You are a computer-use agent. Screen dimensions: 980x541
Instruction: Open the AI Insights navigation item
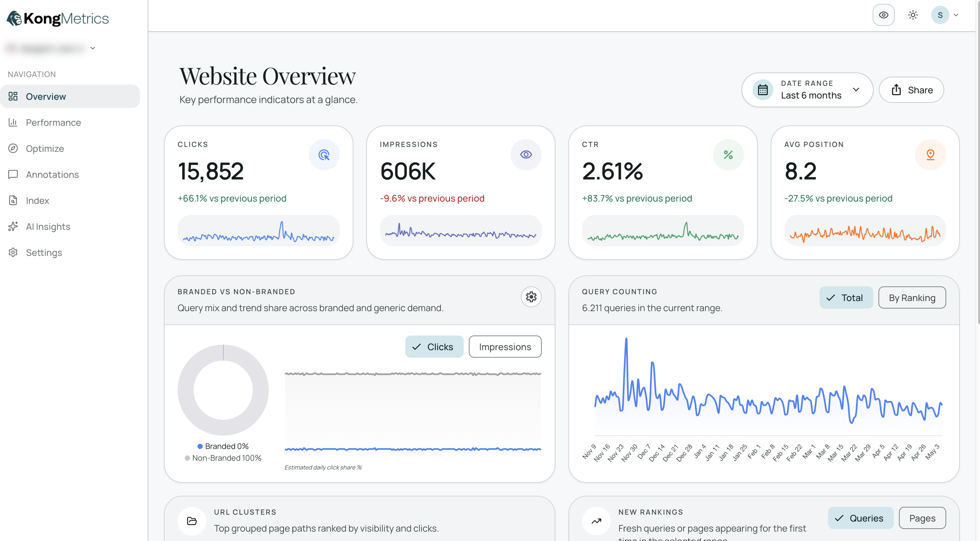[70, 226]
